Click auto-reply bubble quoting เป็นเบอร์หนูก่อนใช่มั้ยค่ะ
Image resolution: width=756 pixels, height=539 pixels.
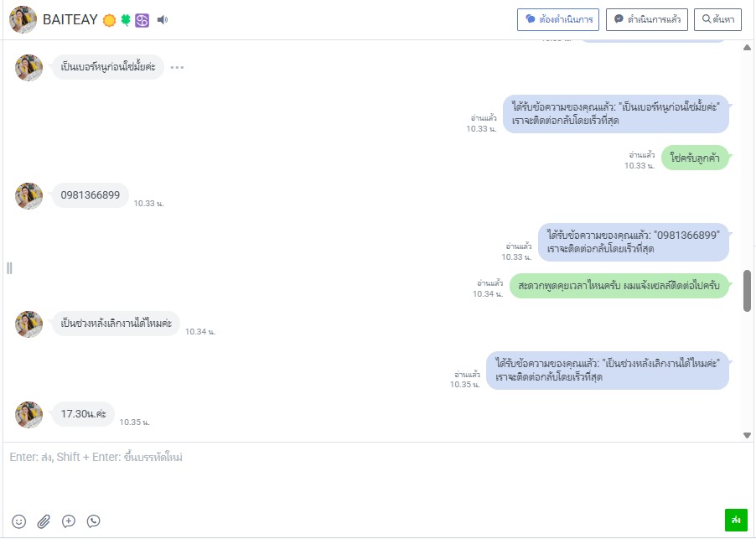point(616,114)
